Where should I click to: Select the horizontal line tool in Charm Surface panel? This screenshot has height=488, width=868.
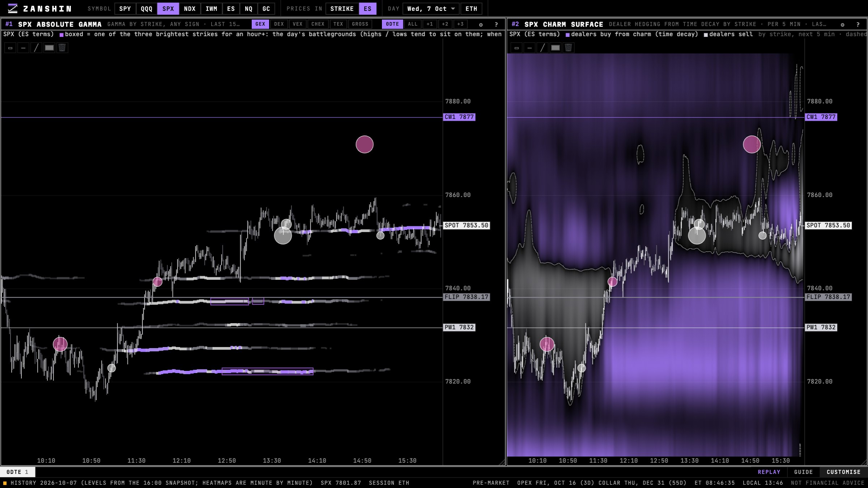coord(529,48)
